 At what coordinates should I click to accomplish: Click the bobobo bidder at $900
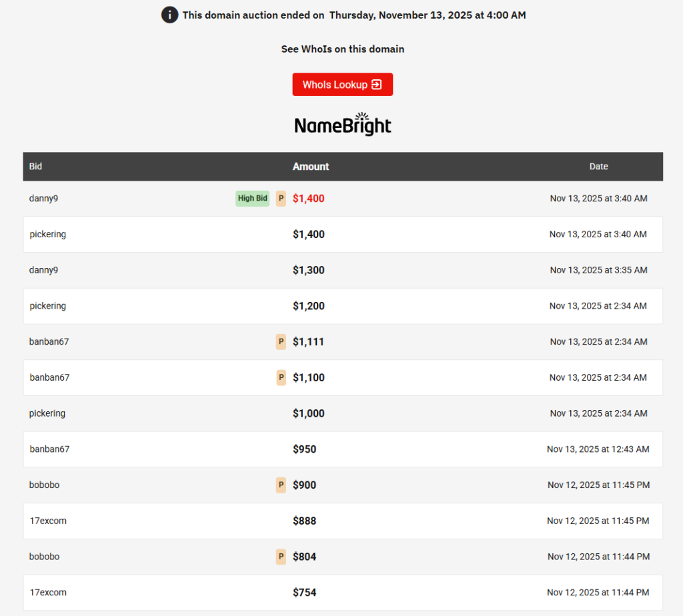(45, 485)
